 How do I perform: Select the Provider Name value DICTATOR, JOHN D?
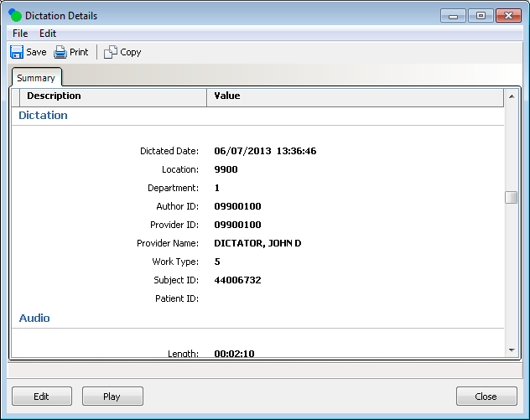tap(257, 243)
